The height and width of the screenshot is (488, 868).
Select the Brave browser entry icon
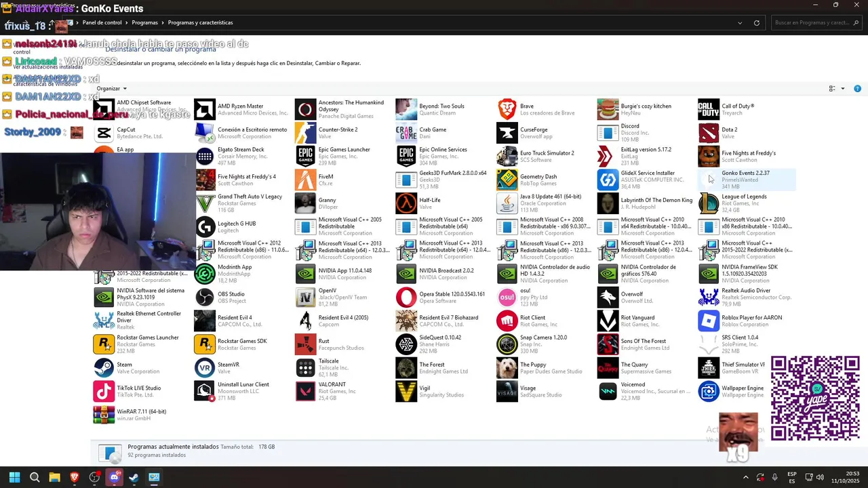click(507, 109)
